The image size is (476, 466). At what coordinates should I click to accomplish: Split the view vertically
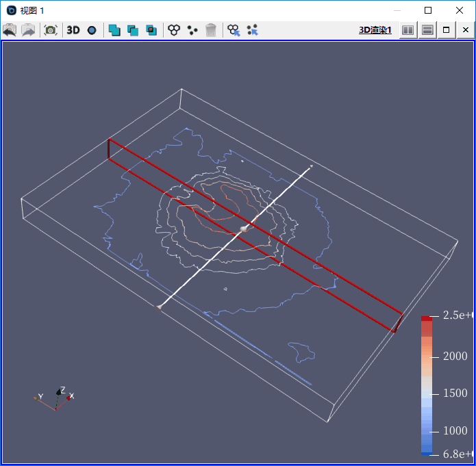pos(427,30)
